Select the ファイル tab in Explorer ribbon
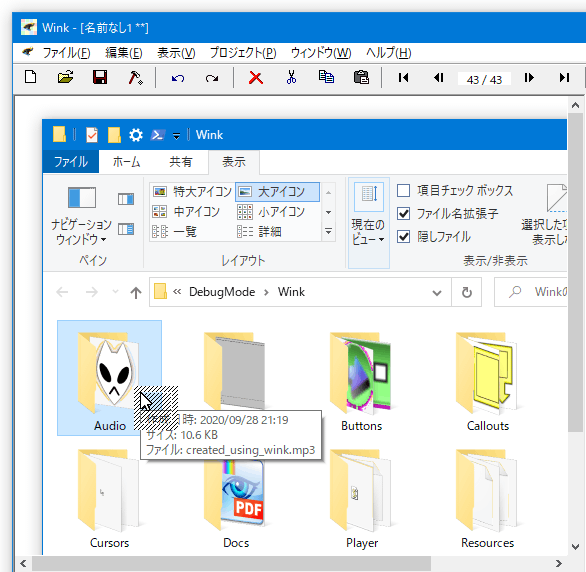The height and width of the screenshot is (572, 586). 71,162
